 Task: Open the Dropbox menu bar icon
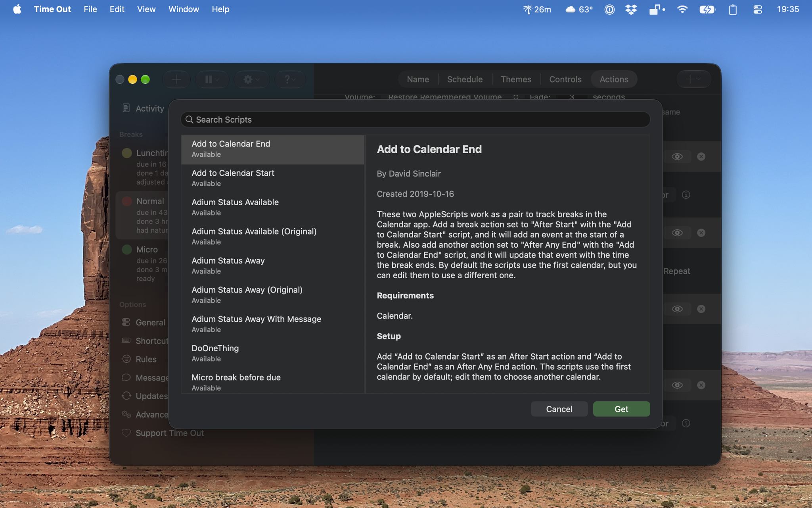click(631, 9)
